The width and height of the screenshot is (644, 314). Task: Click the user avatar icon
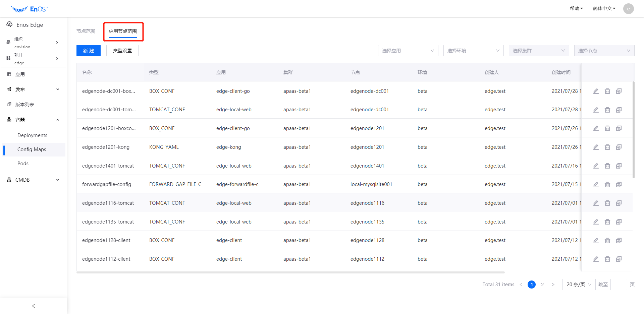coord(628,9)
